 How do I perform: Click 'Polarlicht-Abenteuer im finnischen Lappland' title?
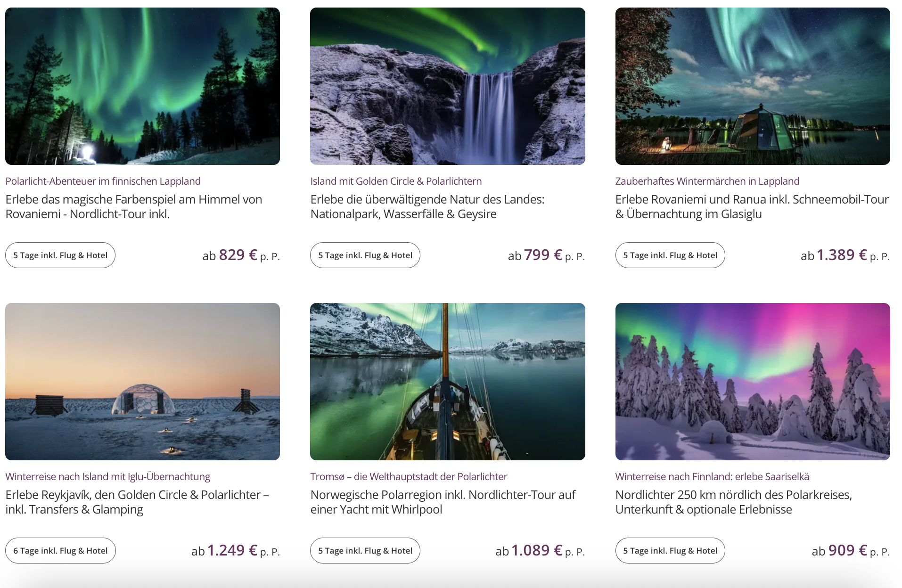pyautogui.click(x=103, y=181)
